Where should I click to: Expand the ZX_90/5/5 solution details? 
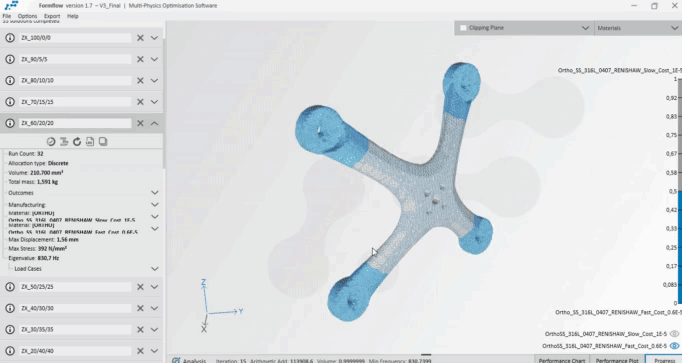pyautogui.click(x=154, y=59)
